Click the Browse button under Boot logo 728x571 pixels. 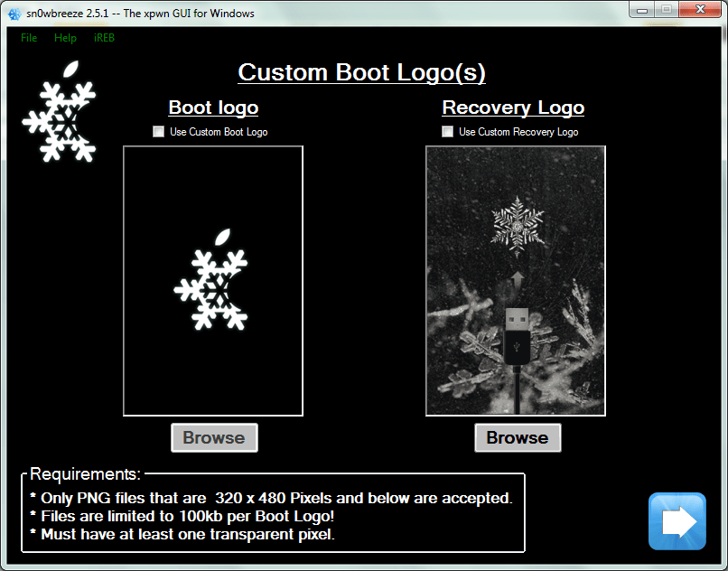214,437
